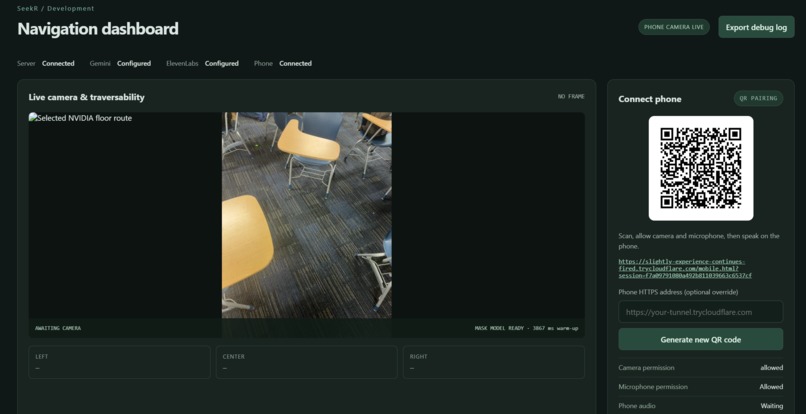Click the 'Scan, allow camera and microphone' instruction text
The width and height of the screenshot is (806, 414).
pos(699,241)
